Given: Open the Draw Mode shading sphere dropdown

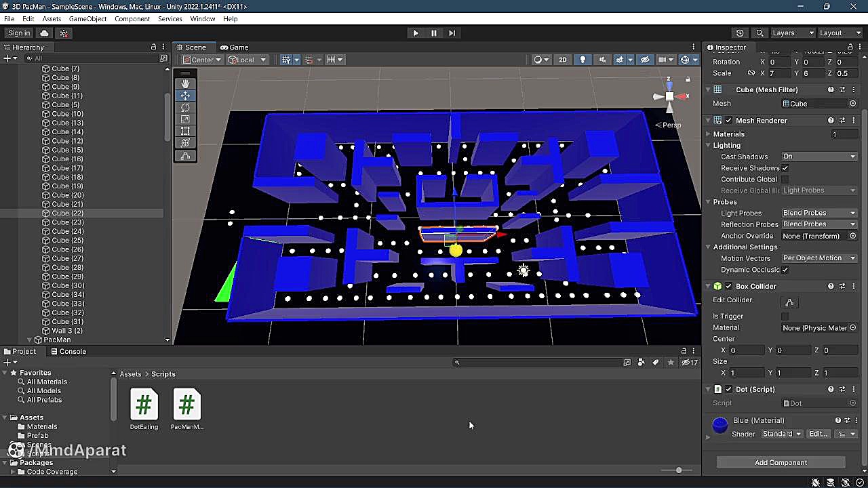Looking at the screenshot, I should (x=541, y=60).
